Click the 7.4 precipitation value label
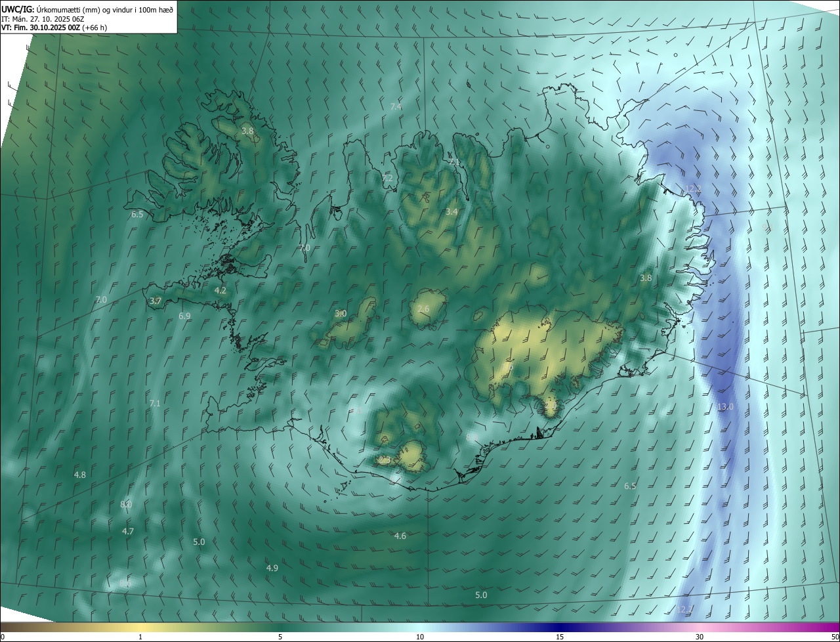This screenshot has width=840, height=642. 396,106
